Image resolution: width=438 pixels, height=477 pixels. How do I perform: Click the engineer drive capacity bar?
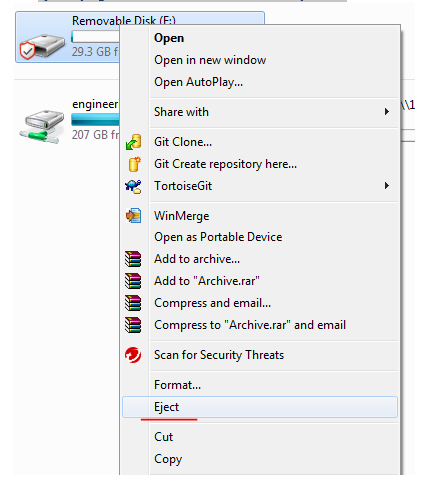95,120
